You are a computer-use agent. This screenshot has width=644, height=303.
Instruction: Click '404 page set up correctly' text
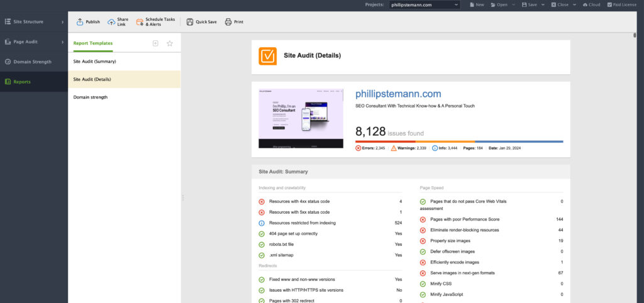(293, 234)
